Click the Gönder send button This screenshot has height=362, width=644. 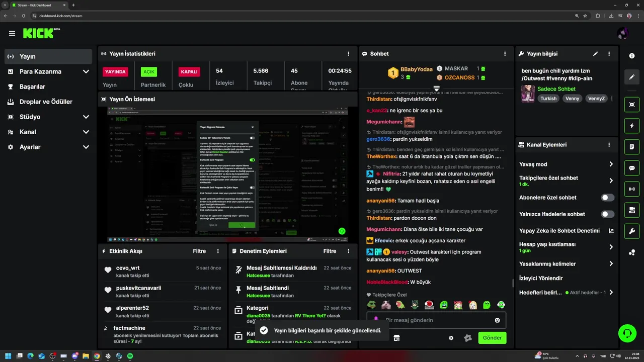pyautogui.click(x=492, y=338)
